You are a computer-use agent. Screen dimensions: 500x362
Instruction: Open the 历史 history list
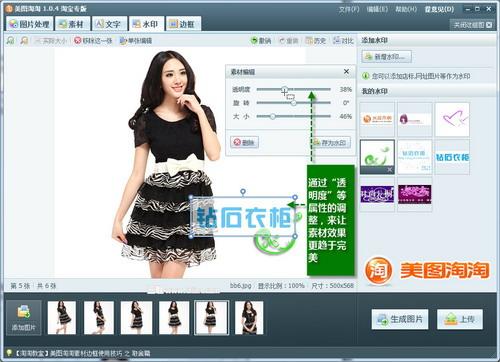click(315, 41)
